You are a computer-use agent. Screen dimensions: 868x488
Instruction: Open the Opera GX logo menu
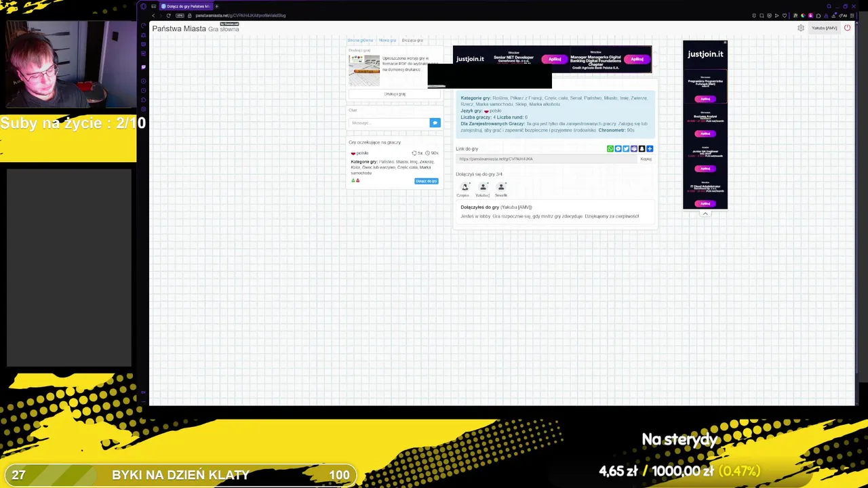[x=143, y=6]
